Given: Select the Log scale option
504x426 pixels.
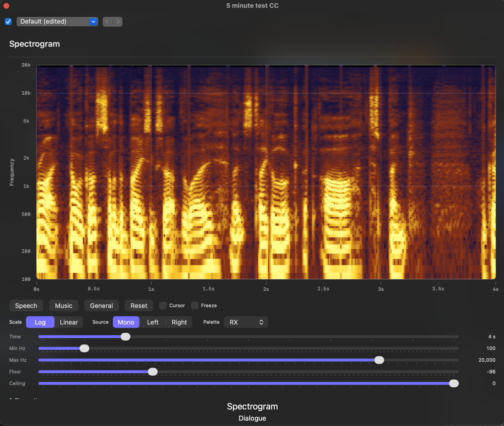Looking at the screenshot, I should point(40,322).
